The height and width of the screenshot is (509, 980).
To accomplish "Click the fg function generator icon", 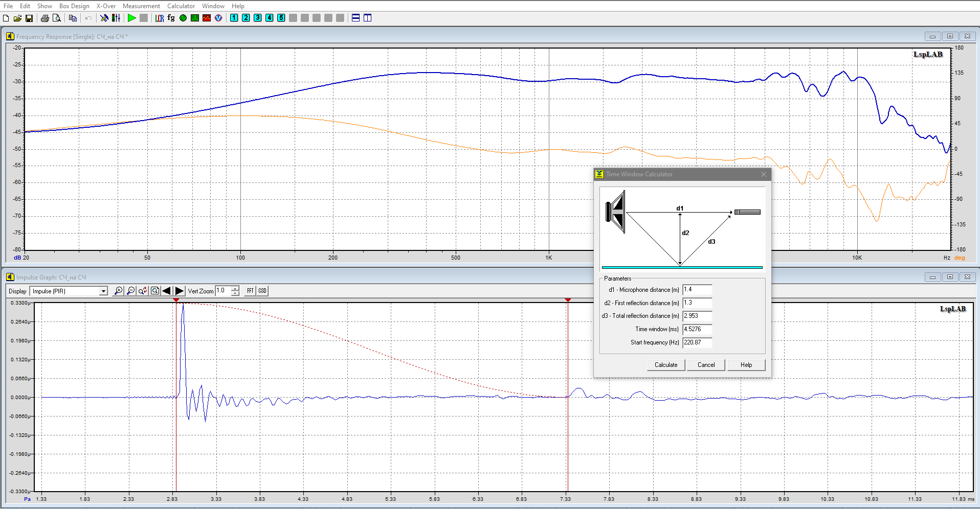I will 171,18.
